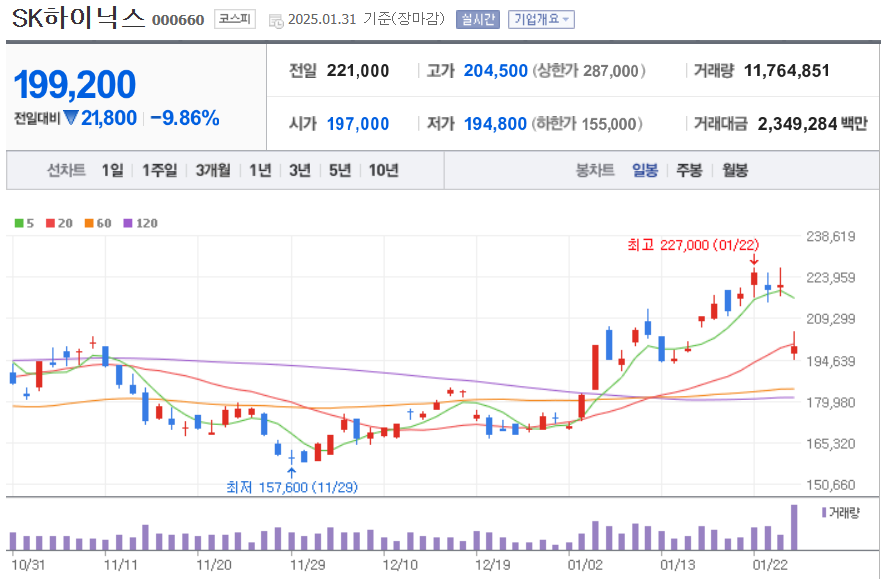Click the calendar clock icon beside 2025.01.31
Image resolution: width=881 pixels, height=579 pixels.
pyautogui.click(x=276, y=21)
